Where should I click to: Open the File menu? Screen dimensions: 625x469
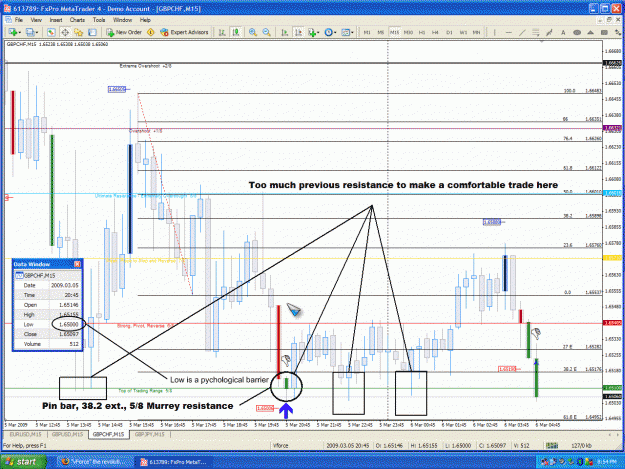tap(19, 20)
